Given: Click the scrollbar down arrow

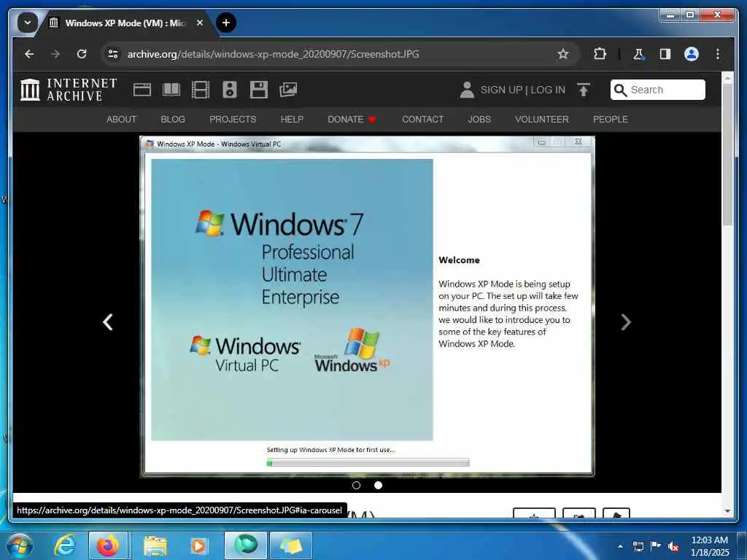Looking at the screenshot, I should [727, 511].
